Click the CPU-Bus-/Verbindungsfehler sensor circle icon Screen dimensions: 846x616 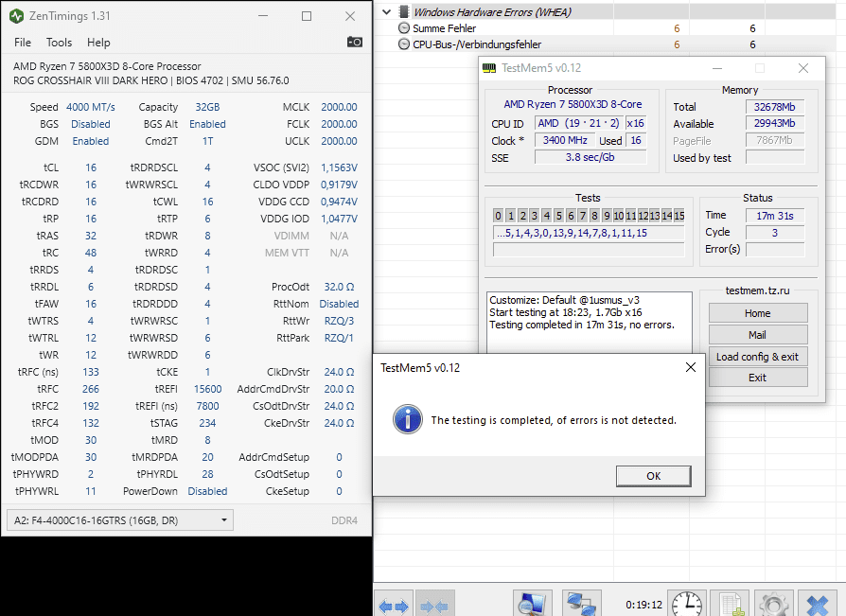pos(403,44)
